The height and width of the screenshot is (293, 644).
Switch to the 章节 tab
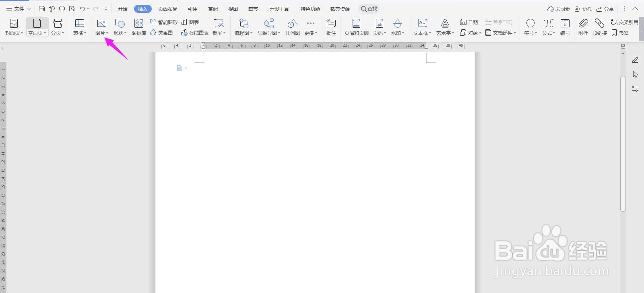[253, 9]
